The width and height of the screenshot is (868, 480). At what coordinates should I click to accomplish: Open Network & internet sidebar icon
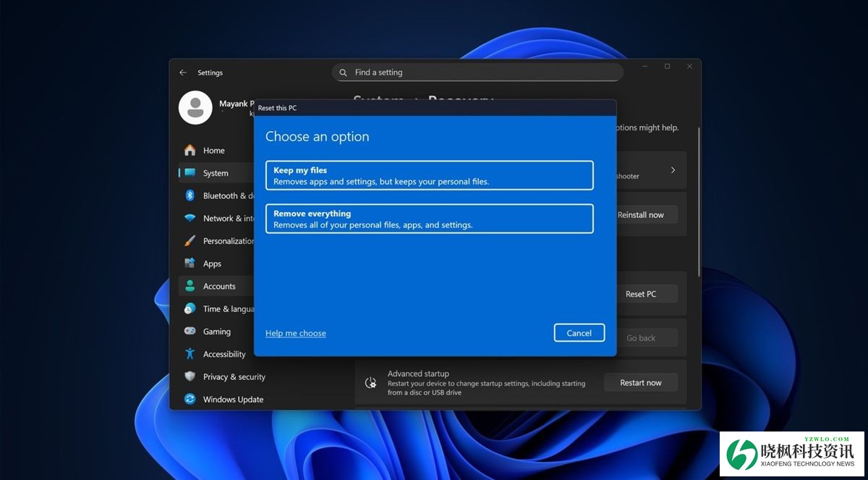(190, 218)
